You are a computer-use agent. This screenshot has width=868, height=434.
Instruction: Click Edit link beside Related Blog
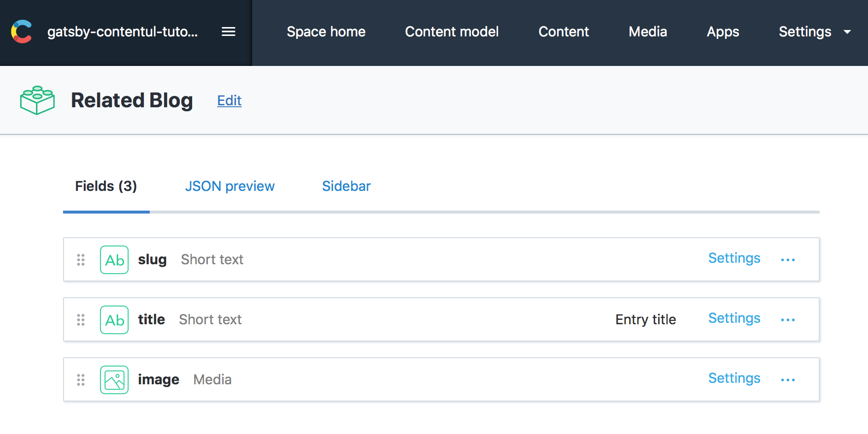229,101
